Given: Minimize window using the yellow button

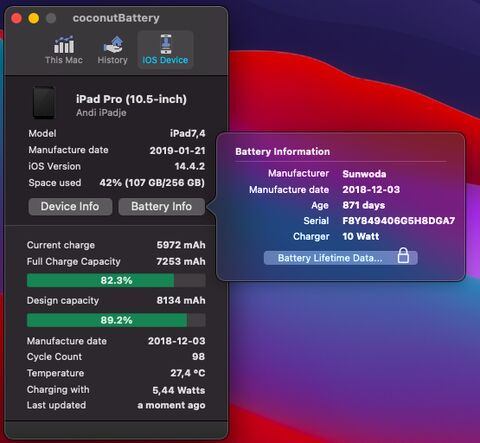Looking at the screenshot, I should [x=34, y=18].
